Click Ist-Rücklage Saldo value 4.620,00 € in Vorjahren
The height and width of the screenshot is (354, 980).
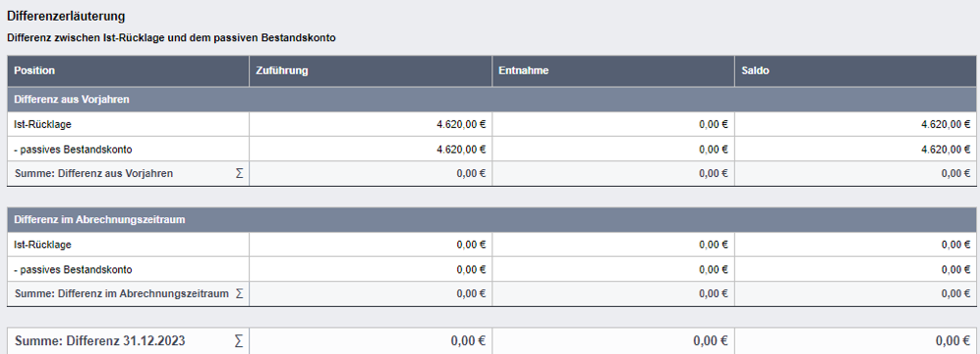(x=946, y=124)
